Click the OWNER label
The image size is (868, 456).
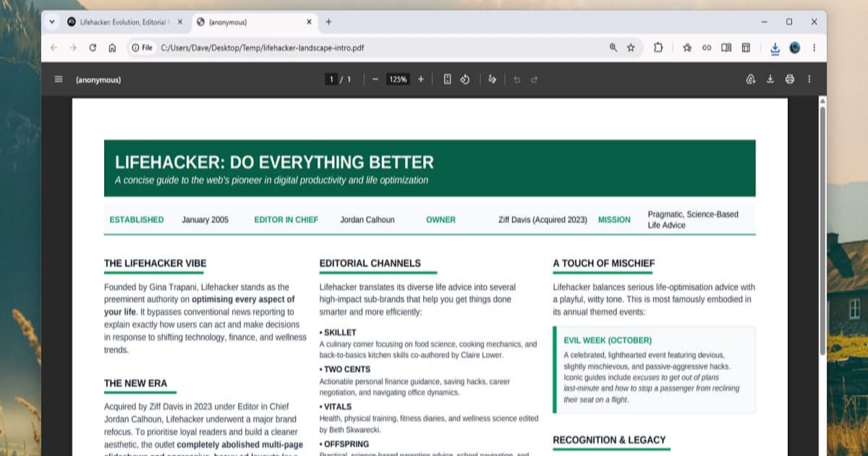[441, 220]
